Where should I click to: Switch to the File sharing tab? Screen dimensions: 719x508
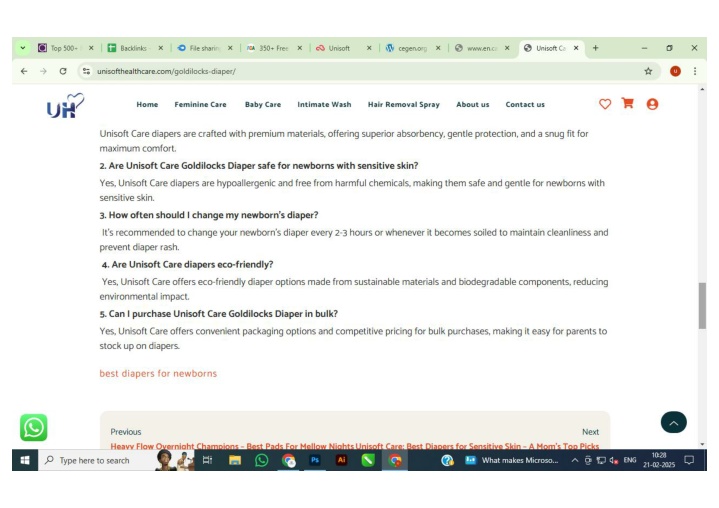pos(203,48)
